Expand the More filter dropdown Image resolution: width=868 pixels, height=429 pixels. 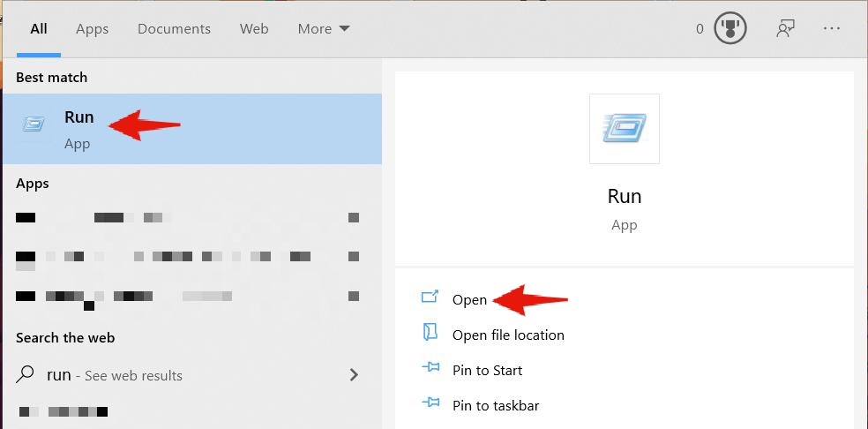tap(324, 28)
